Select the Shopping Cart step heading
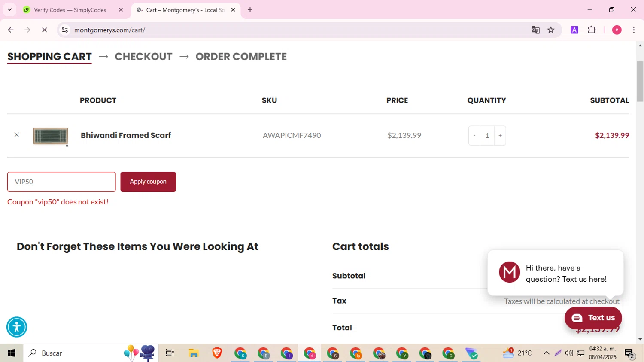The width and height of the screenshot is (644, 362). [x=49, y=57]
